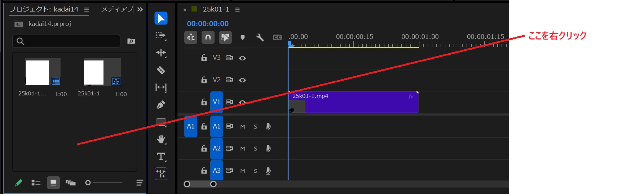Select the Ripple Edit tool
This screenshot has height=194, width=644.
point(161,53)
